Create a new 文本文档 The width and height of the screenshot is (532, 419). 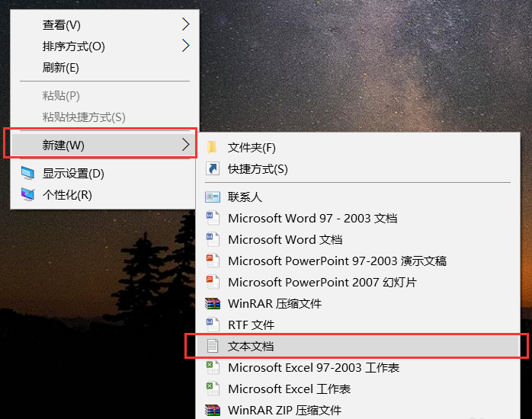pyautogui.click(x=358, y=346)
